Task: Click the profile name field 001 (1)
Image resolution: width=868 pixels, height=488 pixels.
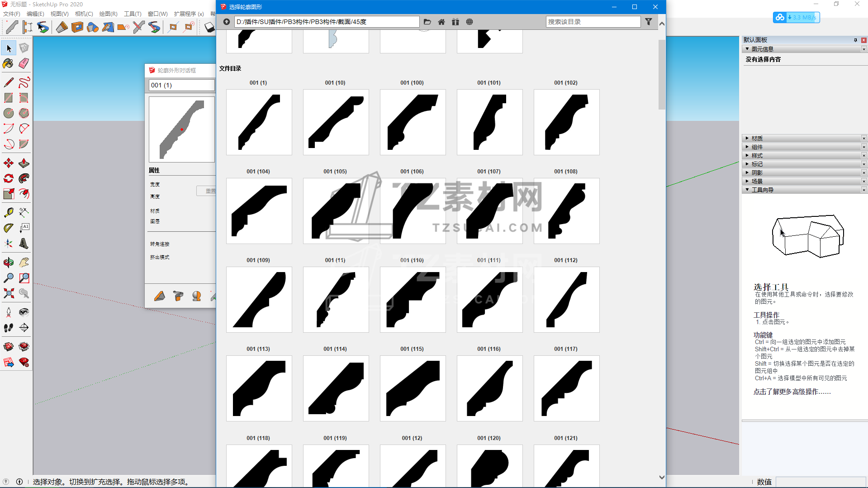Action: click(x=181, y=85)
